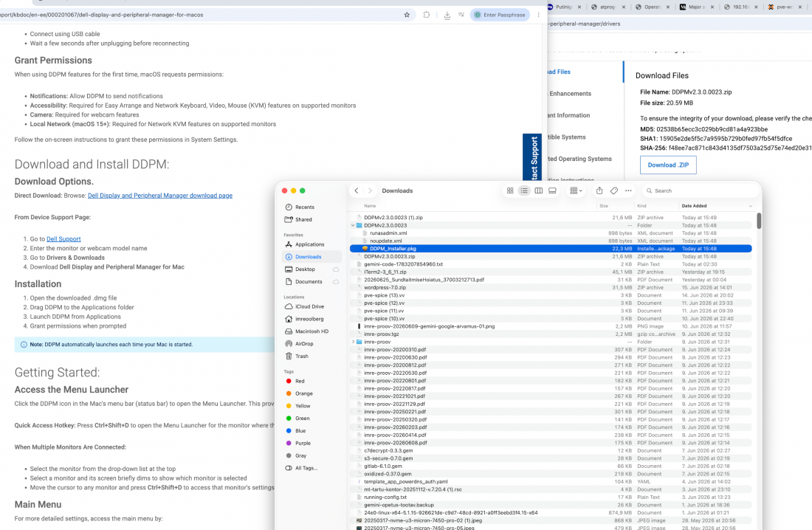The image size is (812, 530).
Task: Select Orange tag in Finder sidebar
Action: (x=303, y=393)
